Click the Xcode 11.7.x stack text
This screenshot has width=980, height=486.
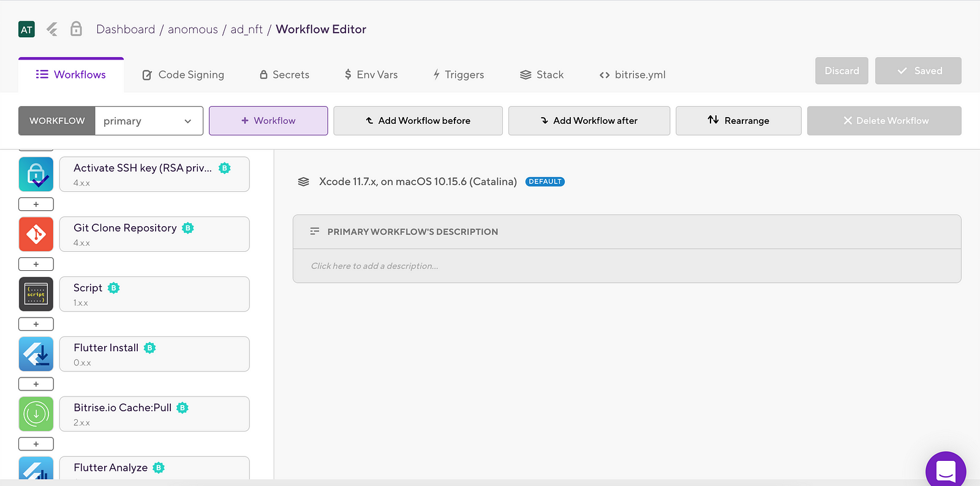click(x=418, y=181)
